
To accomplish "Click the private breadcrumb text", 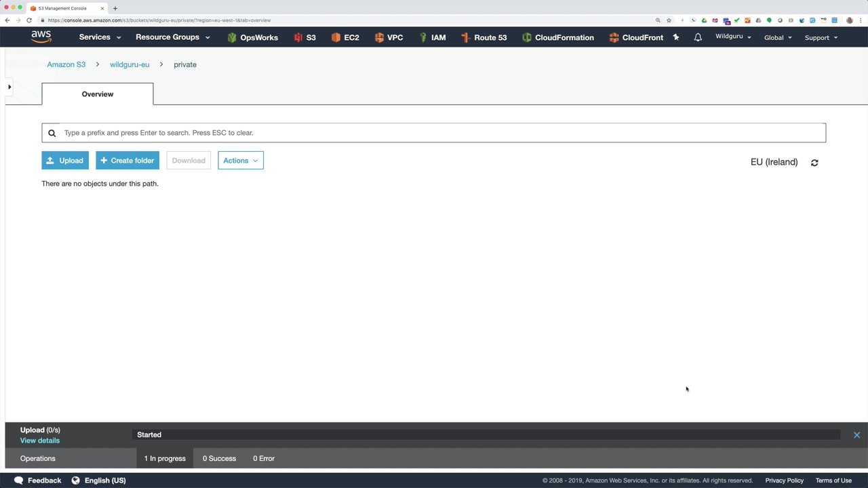I will point(185,64).
